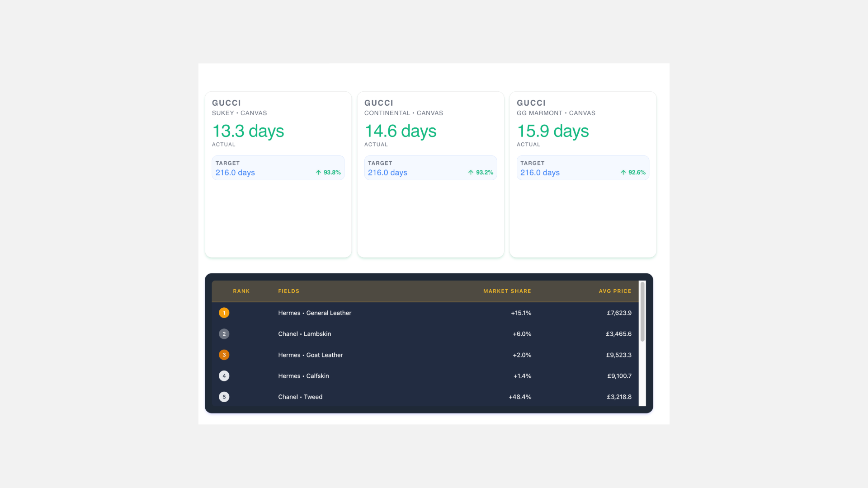Click the +6.0% market share cell
Image resolution: width=868 pixels, height=488 pixels.
click(522, 334)
